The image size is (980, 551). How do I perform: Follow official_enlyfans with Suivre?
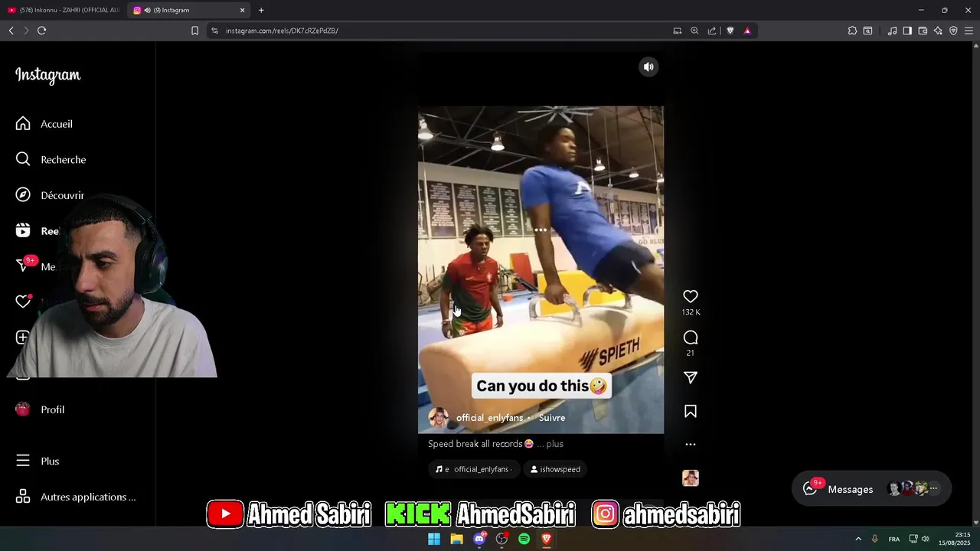552,418
